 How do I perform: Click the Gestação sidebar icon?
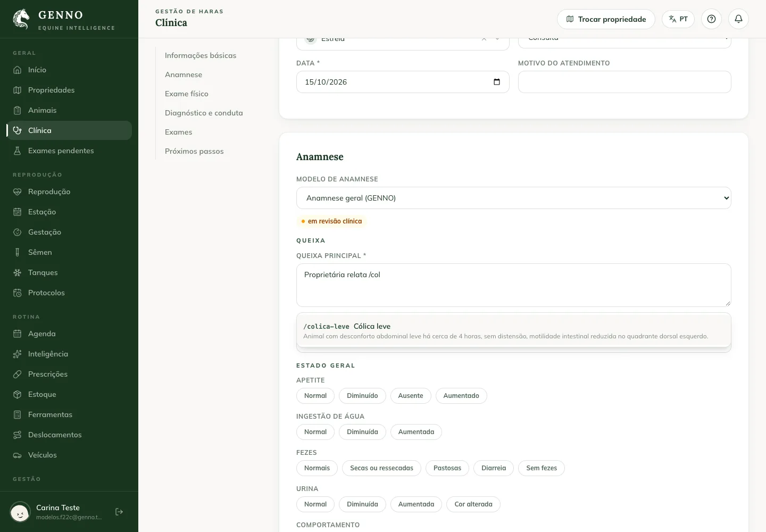(18, 232)
